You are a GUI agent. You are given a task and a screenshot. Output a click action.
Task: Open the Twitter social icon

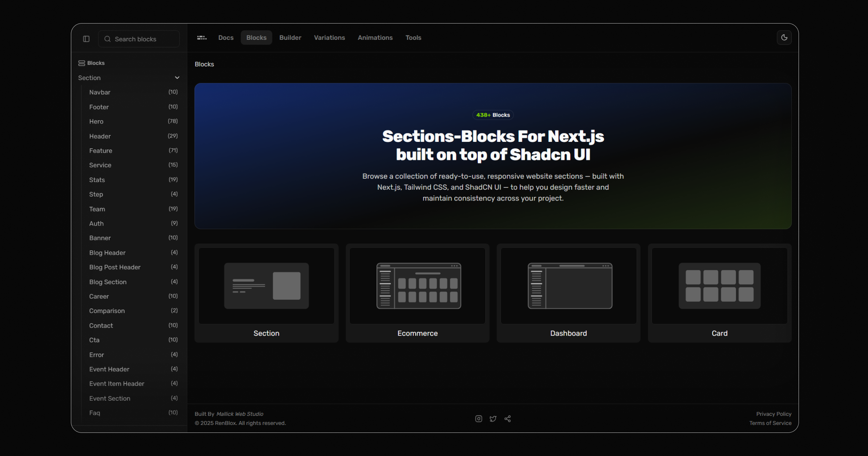pyautogui.click(x=493, y=418)
